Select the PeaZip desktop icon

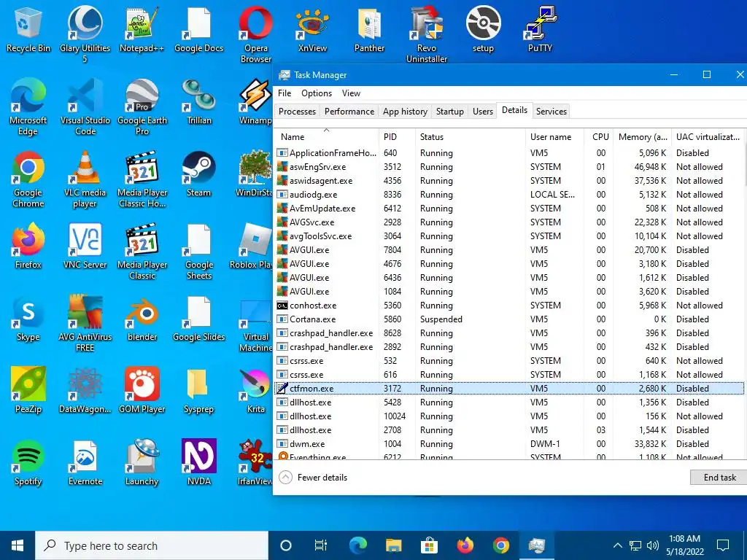28,391
